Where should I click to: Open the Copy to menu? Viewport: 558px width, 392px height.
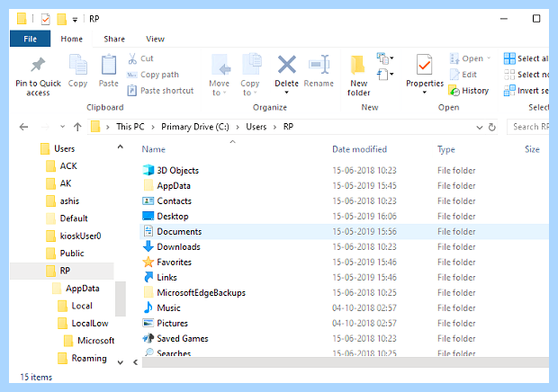250,76
